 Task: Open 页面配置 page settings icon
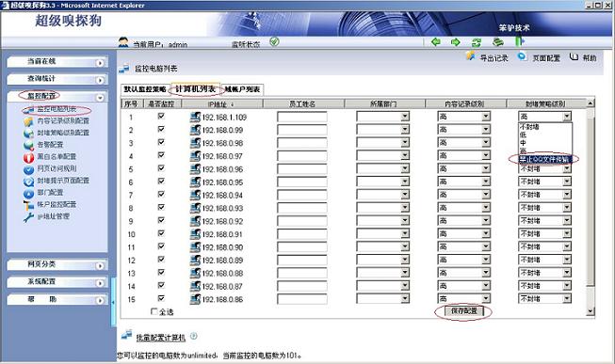(x=522, y=56)
